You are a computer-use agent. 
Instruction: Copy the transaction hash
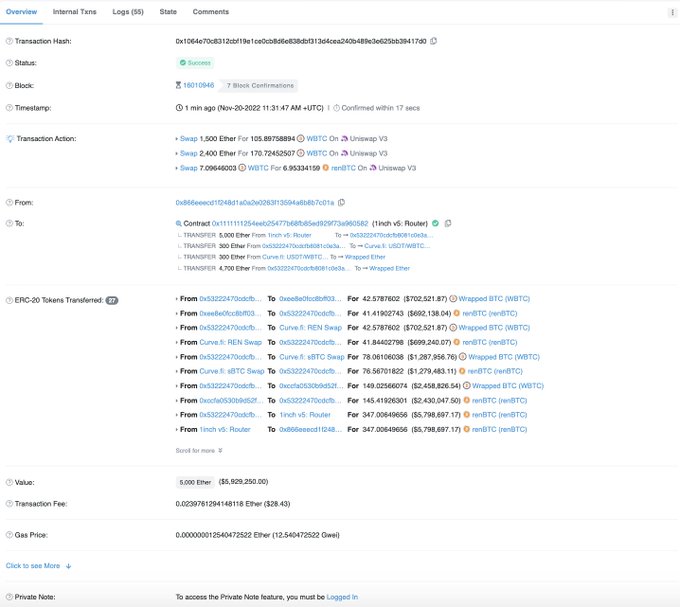click(x=433, y=41)
